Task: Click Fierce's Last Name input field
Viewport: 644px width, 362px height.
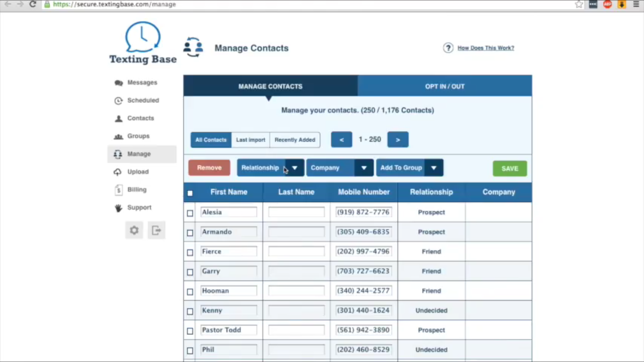Action: [x=296, y=251]
